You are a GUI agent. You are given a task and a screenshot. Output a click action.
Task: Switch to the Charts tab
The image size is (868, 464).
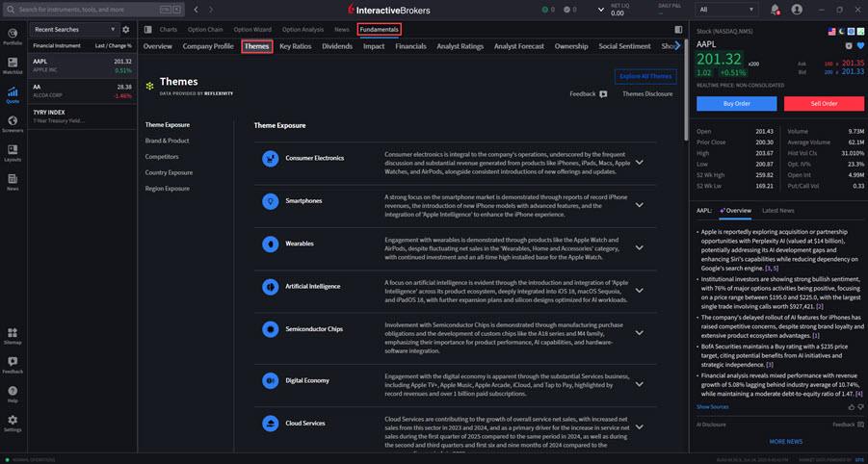click(168, 29)
